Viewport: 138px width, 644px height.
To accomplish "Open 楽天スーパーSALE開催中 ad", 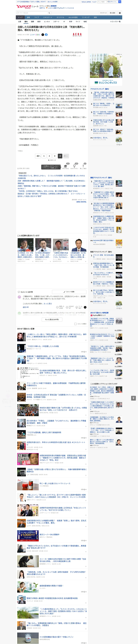I will tap(49, 535).
